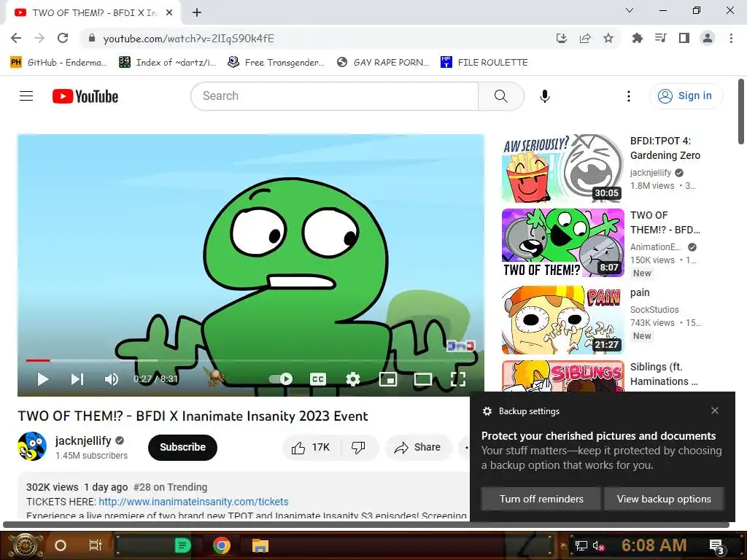Skip to next video button
Viewport: 747px width, 560px height.
click(77, 379)
